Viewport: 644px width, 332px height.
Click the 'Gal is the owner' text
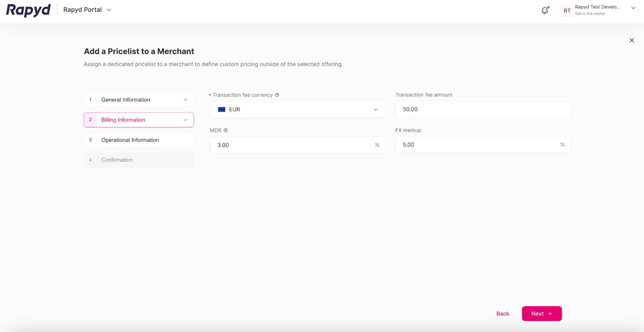click(590, 14)
